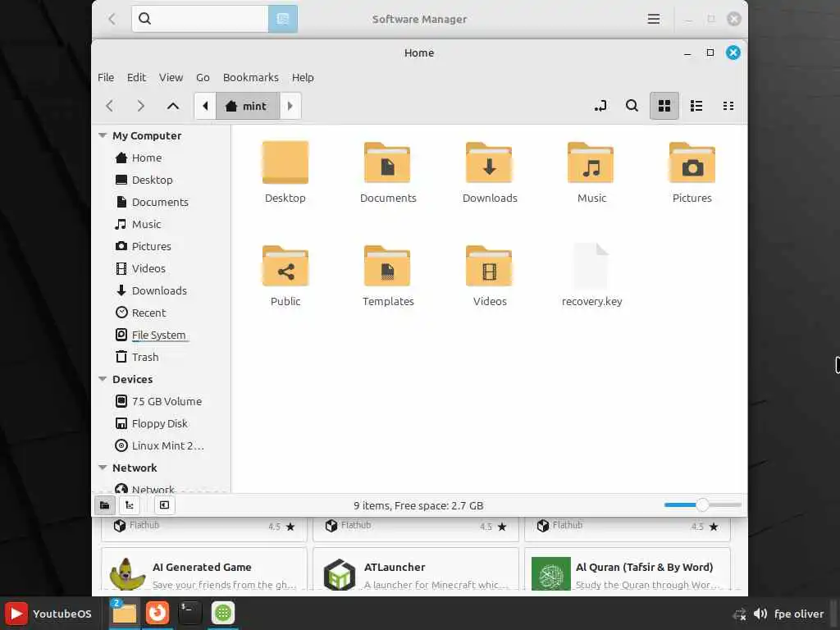This screenshot has width=840, height=630.
Task: Click the file manager taskbar icon
Action: (125, 613)
